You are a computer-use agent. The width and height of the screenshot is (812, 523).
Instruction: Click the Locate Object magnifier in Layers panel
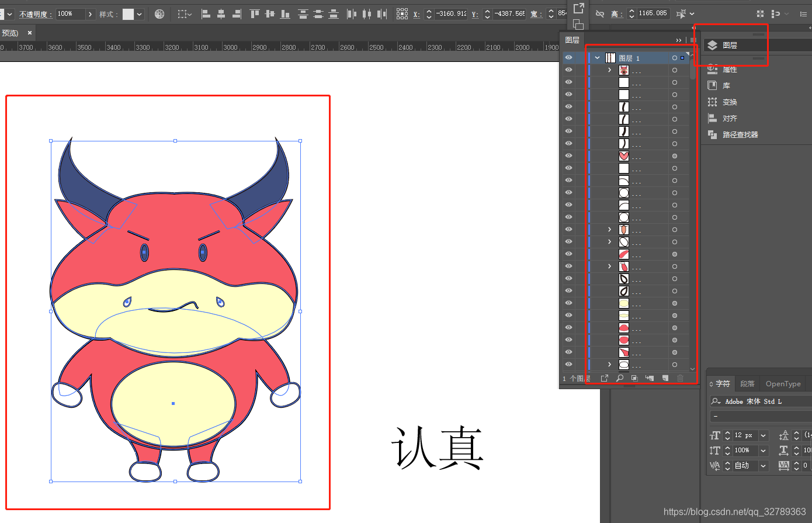tap(620, 378)
